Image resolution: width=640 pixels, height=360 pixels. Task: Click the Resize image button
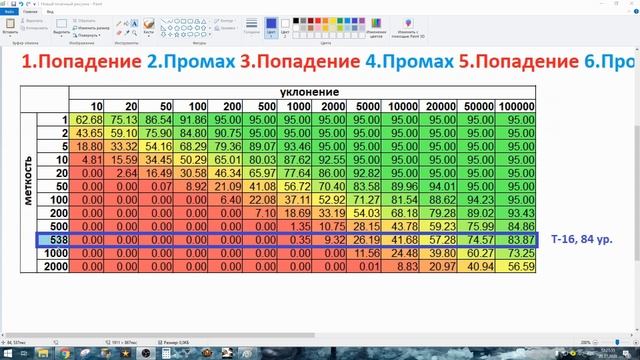(91, 28)
